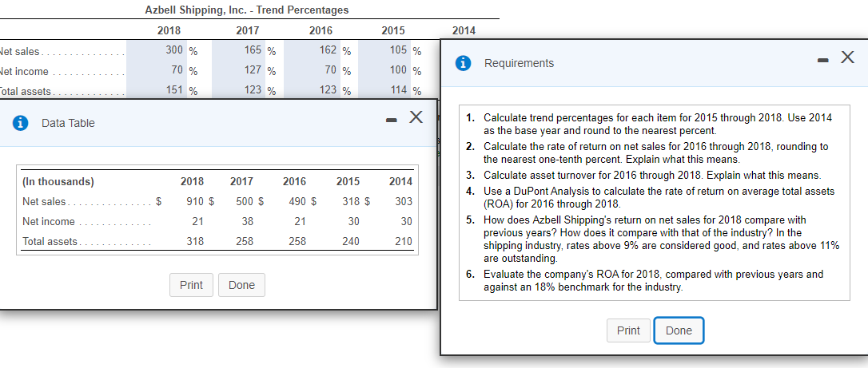
Task: Select the 2018 net sales percentage field
Action: coord(171,51)
